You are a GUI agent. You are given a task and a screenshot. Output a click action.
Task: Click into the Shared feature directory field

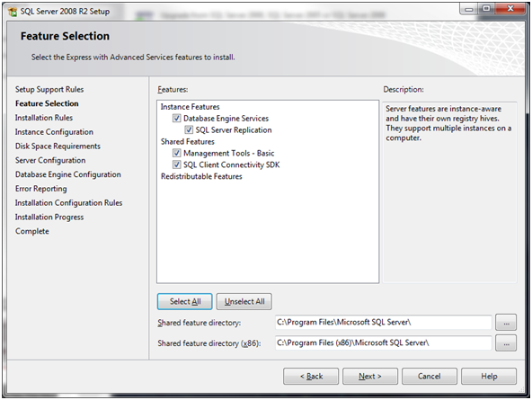(384, 323)
